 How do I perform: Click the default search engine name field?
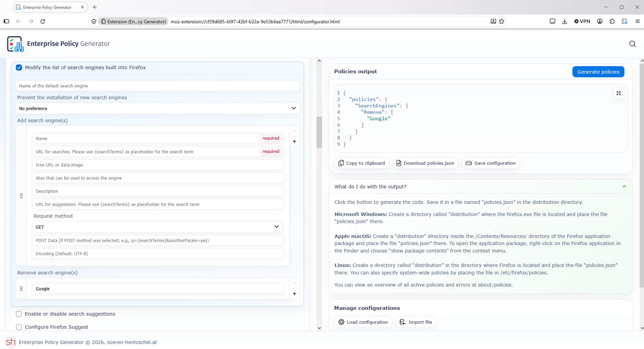158,86
